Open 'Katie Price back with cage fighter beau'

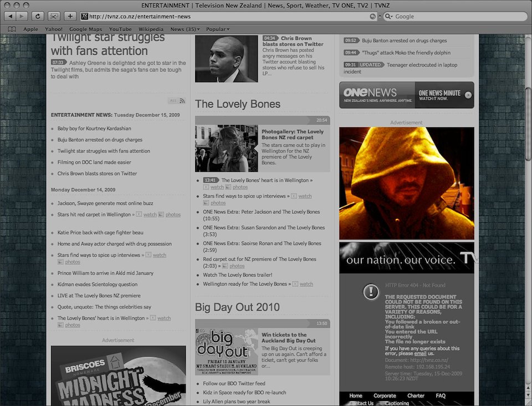coord(100,232)
